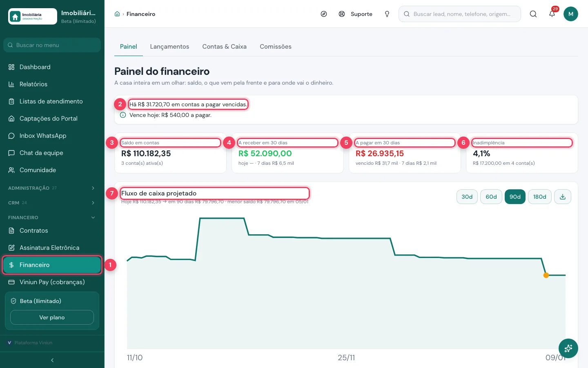
Task: Focus the Buscar lead search field
Action: [460, 14]
